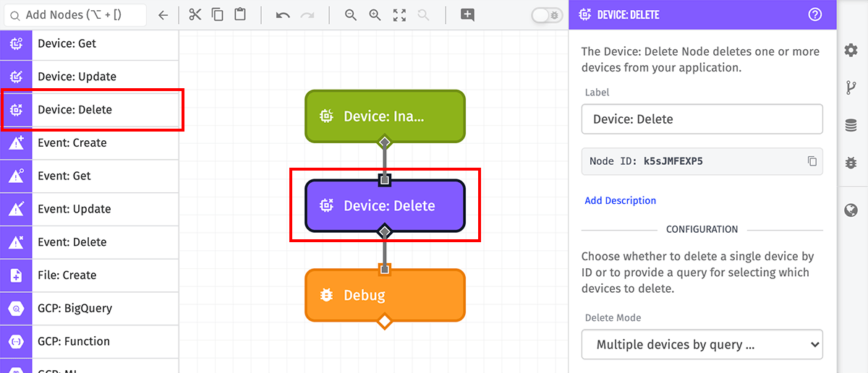
Task: Open the debug bug icon tab
Action: [x=851, y=163]
